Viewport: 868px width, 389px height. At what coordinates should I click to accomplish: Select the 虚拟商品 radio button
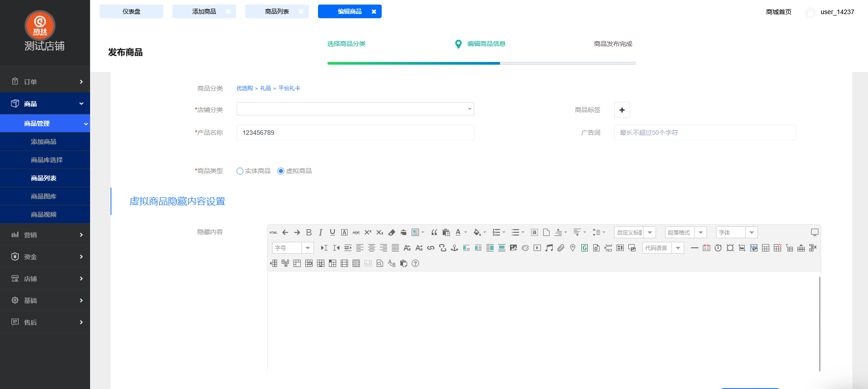click(x=281, y=171)
